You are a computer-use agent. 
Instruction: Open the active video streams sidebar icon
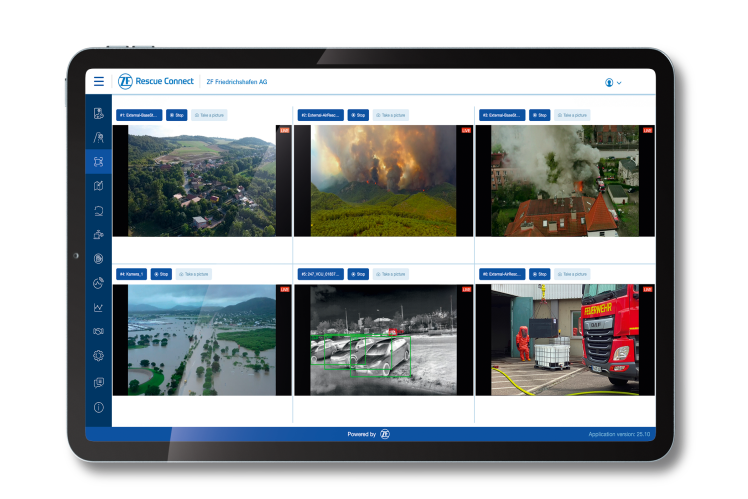pos(98,161)
